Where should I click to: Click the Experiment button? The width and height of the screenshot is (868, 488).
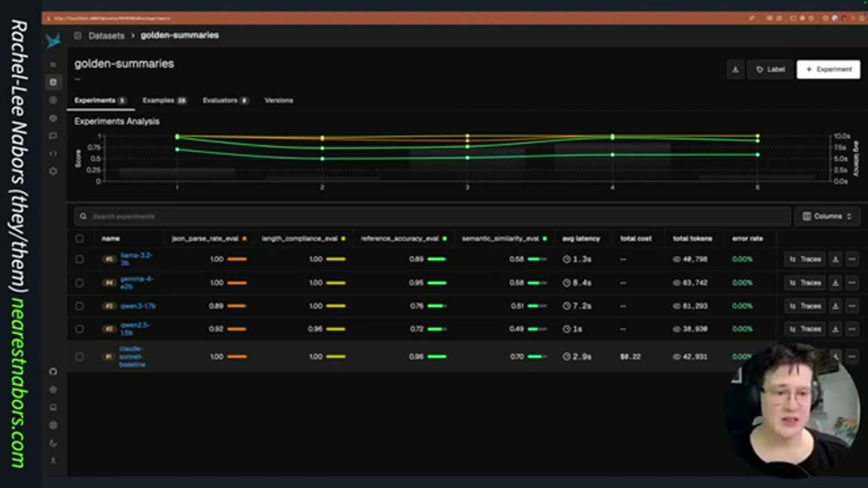(x=829, y=69)
